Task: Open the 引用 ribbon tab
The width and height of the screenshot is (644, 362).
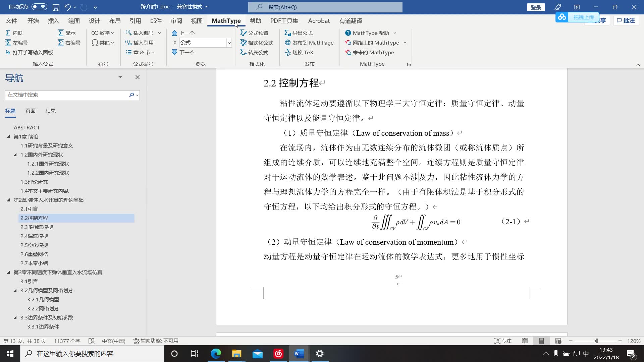Action: (135, 21)
